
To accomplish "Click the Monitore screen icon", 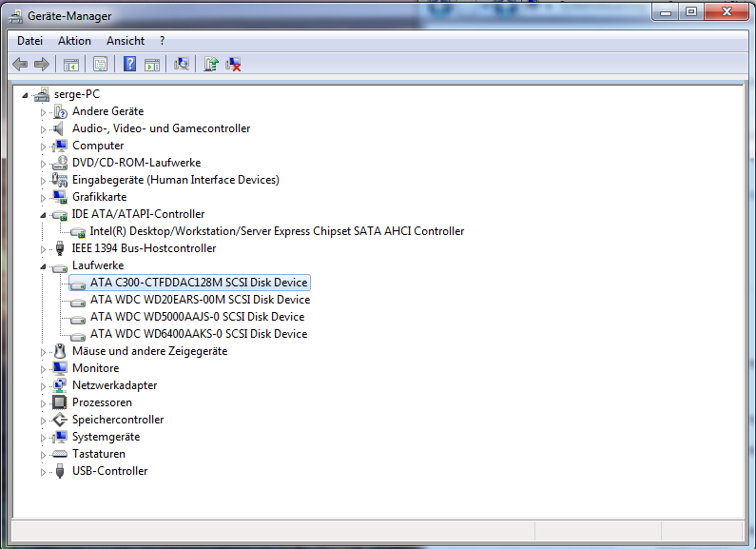I will 60,368.
